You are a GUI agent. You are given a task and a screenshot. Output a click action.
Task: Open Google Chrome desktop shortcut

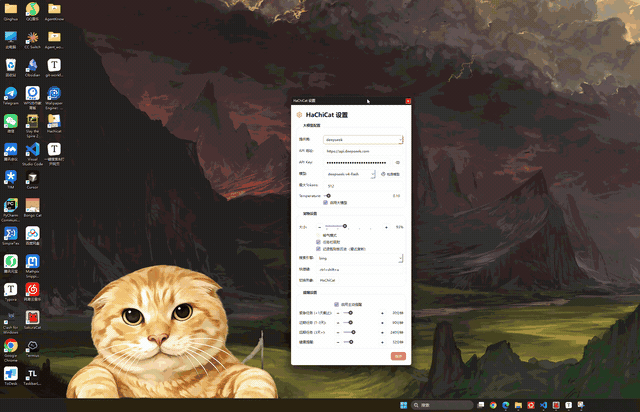click(11, 350)
